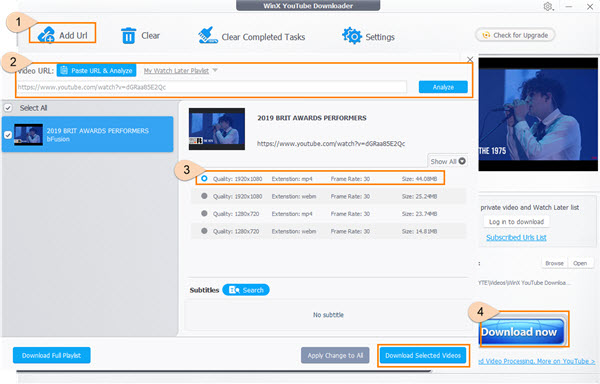Click the video preview of THE 1975
Screen dimensions: 600x384
(x=538, y=114)
